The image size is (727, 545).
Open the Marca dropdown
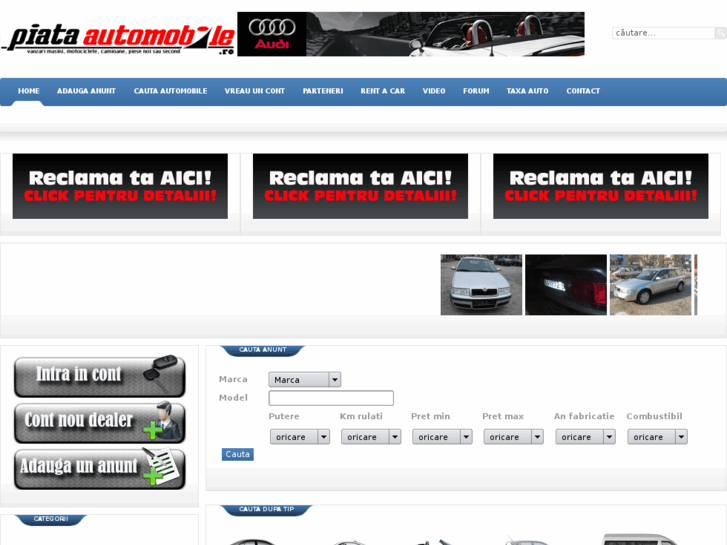point(305,380)
